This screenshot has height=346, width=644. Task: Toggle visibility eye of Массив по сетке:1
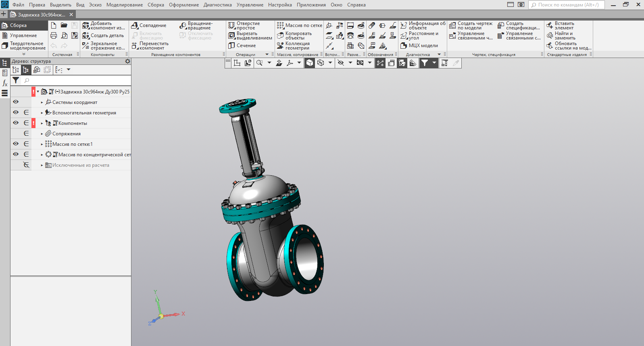click(16, 144)
